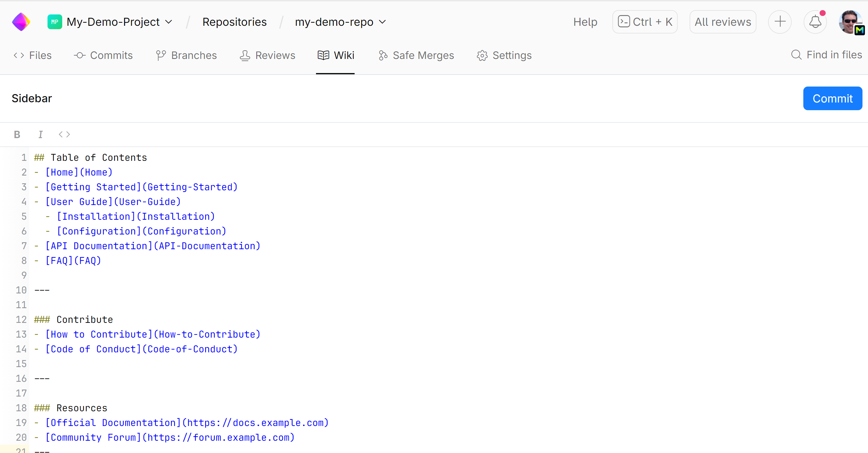Open the Repositories breadcrumb
The width and height of the screenshot is (868, 453).
tap(234, 21)
